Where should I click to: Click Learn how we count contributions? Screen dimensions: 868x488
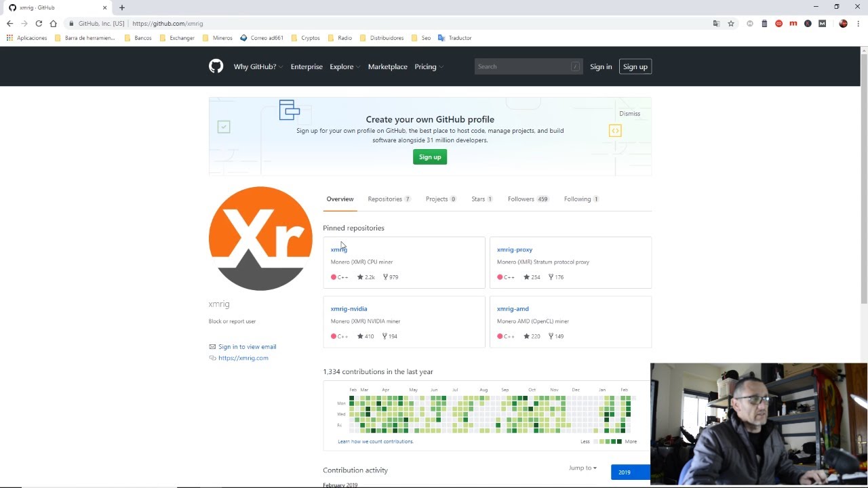coord(376,441)
